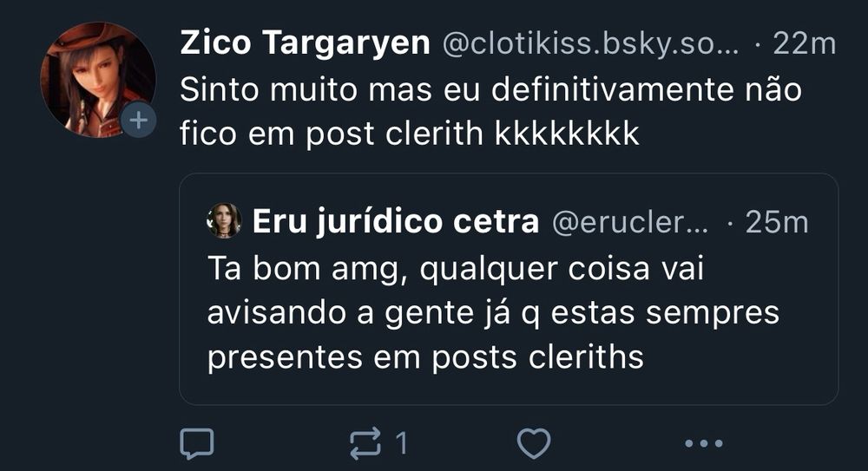
Task: Open the quoted post text starting with Ta bom amg
Action: tap(493, 313)
